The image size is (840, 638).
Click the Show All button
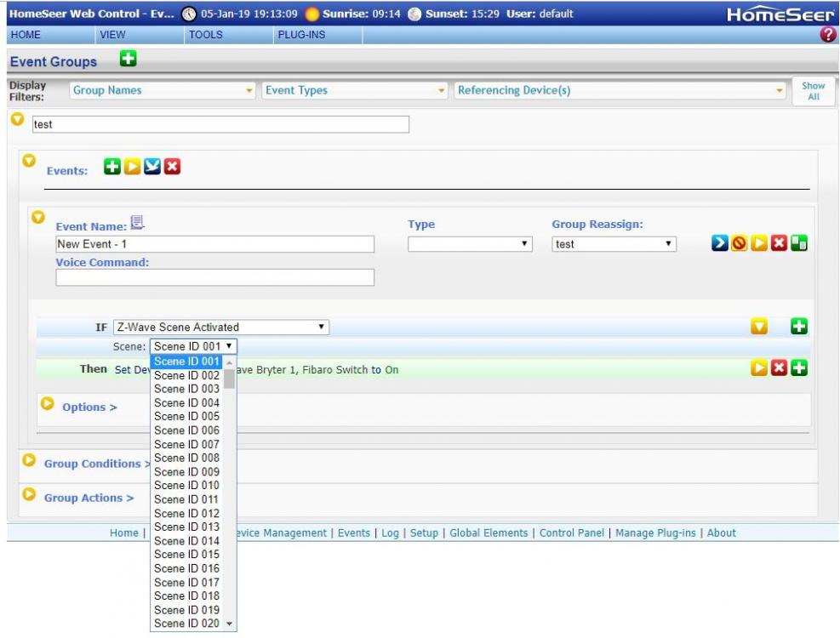point(813,91)
